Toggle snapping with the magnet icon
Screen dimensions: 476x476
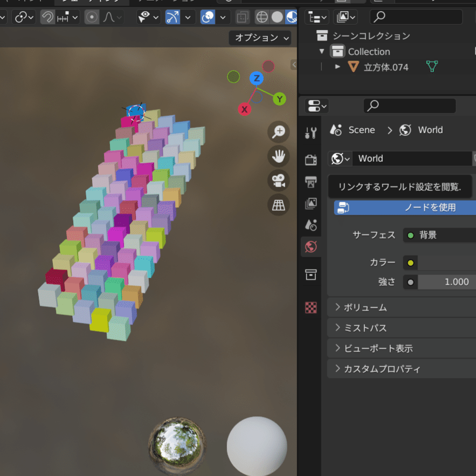tap(47, 17)
